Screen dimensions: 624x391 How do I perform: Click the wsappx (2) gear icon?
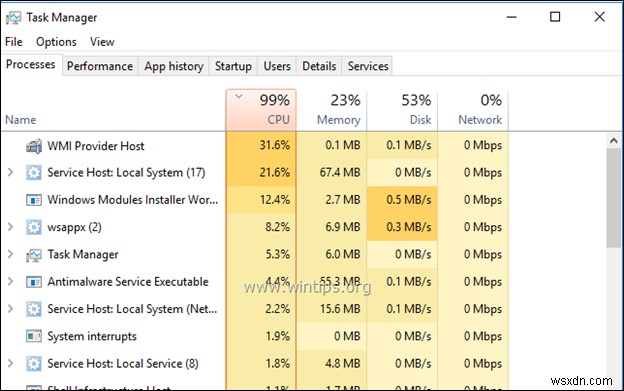(34, 227)
